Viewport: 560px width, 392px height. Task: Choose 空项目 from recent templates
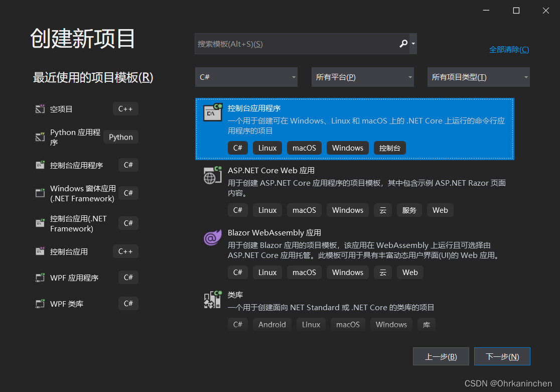pyautogui.click(x=61, y=109)
